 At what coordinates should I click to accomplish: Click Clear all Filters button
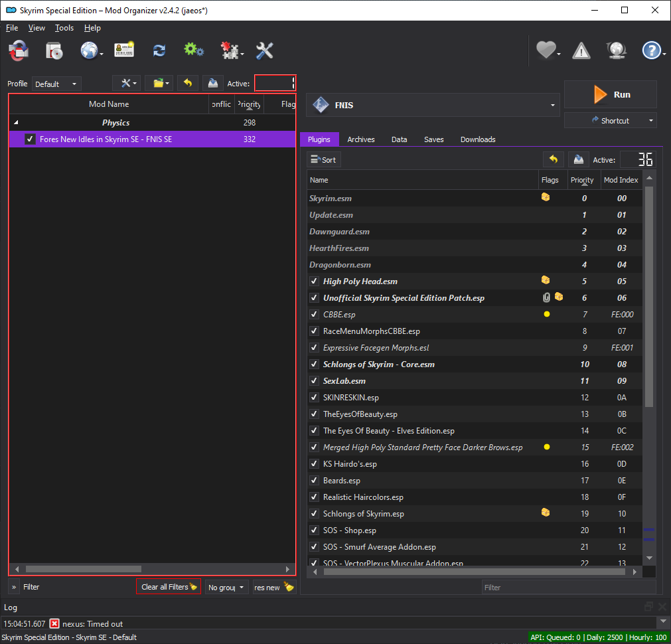click(x=169, y=587)
